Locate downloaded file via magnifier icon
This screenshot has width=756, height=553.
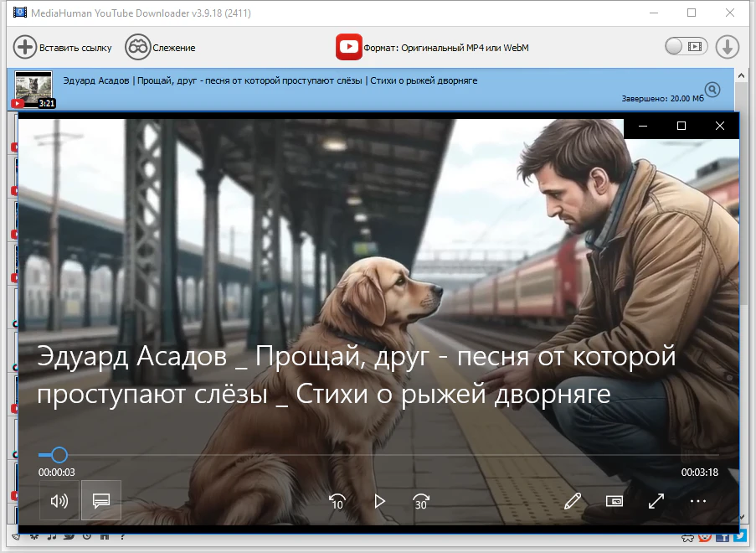pyautogui.click(x=712, y=90)
